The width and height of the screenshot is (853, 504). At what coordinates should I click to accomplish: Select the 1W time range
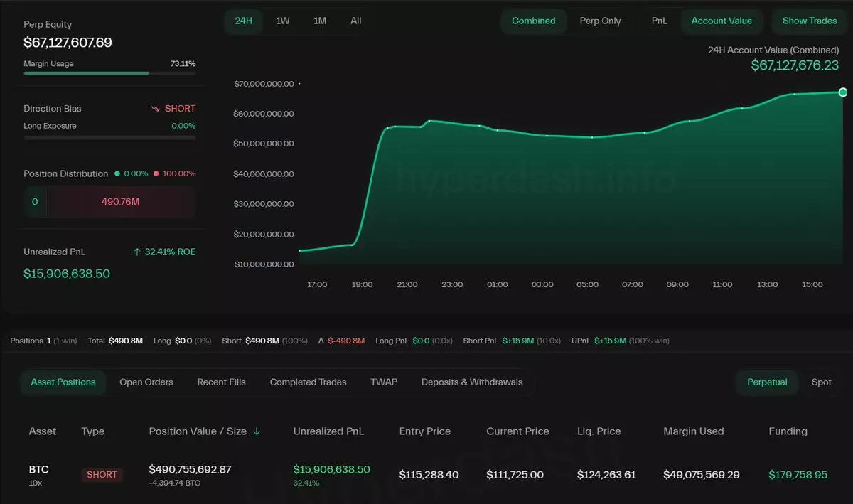click(x=283, y=21)
